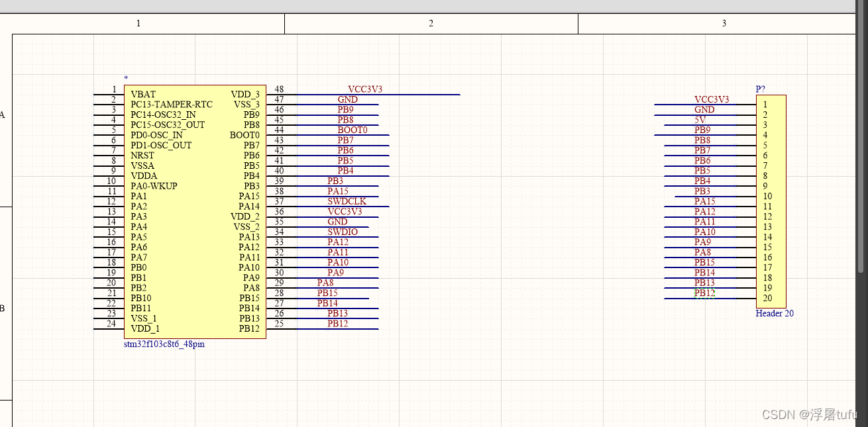Click the PB9 net label at header pin 4

[x=702, y=130]
